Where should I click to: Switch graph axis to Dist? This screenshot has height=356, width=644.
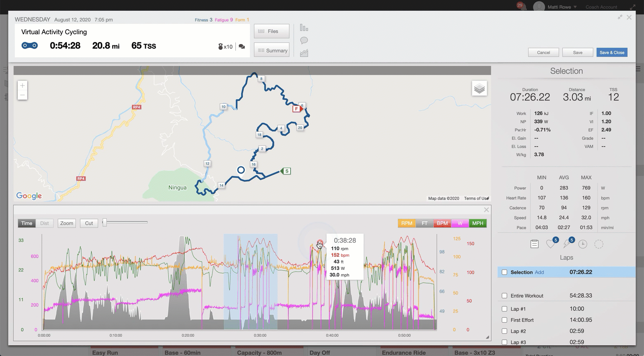click(45, 223)
